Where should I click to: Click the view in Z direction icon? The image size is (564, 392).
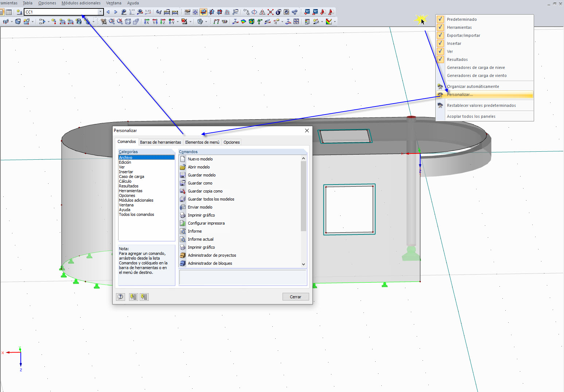(x=163, y=22)
